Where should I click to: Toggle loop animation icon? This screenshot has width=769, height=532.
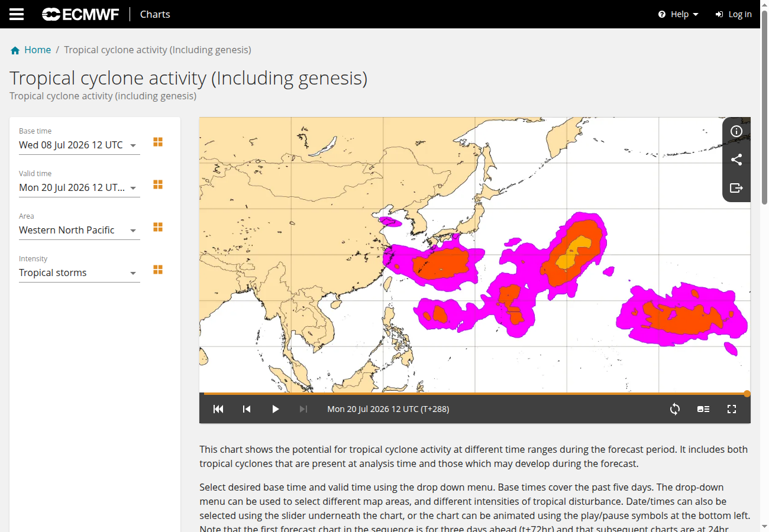point(675,409)
